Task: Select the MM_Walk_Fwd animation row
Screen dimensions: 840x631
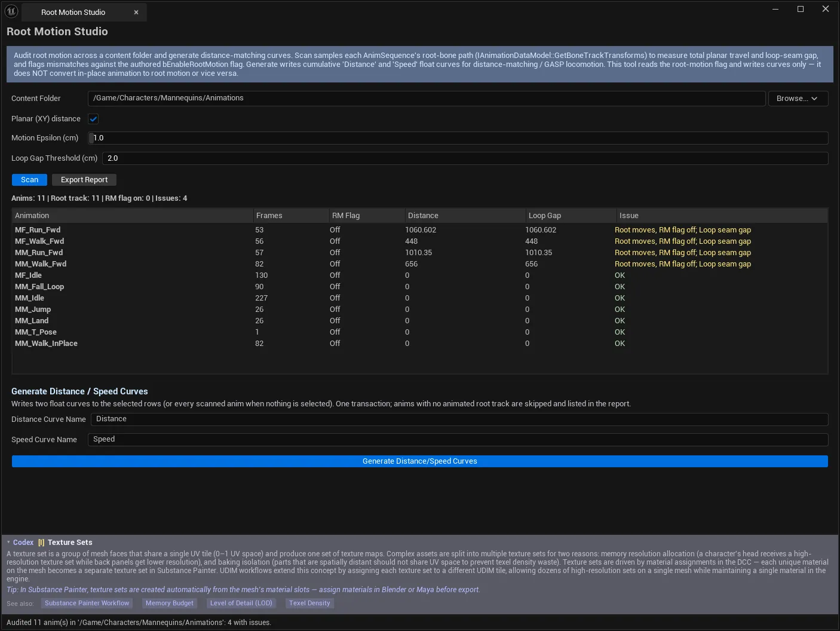Action: [x=419, y=264]
